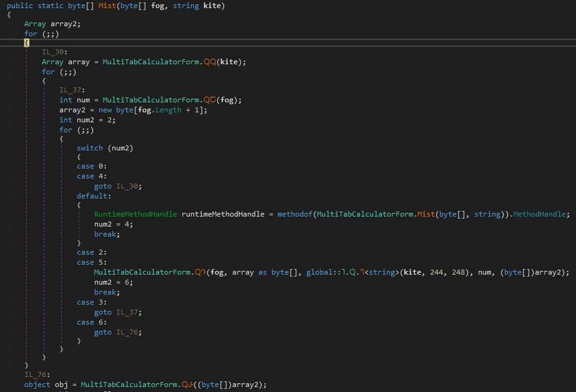Click the "object obj" declaration

point(46,385)
